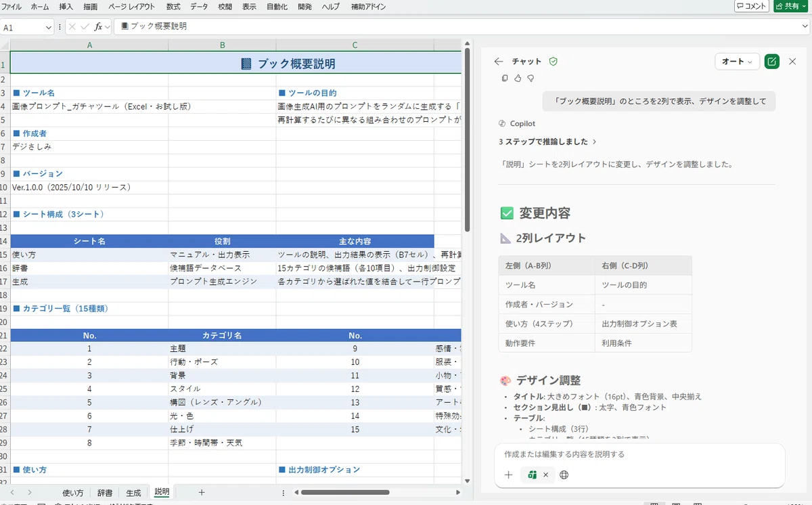Open the 描画 ribbon tab
The image size is (812, 505).
[90, 6]
